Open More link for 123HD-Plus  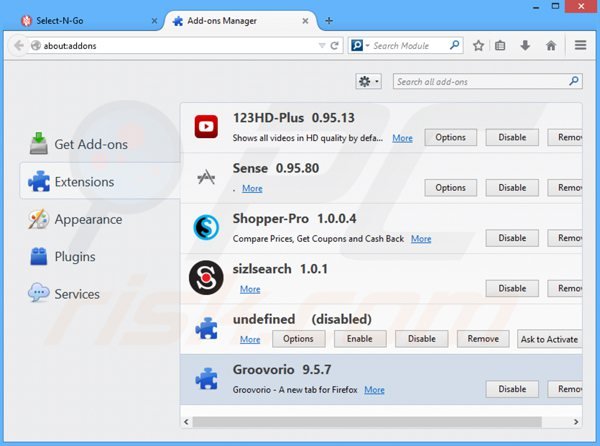(x=402, y=138)
